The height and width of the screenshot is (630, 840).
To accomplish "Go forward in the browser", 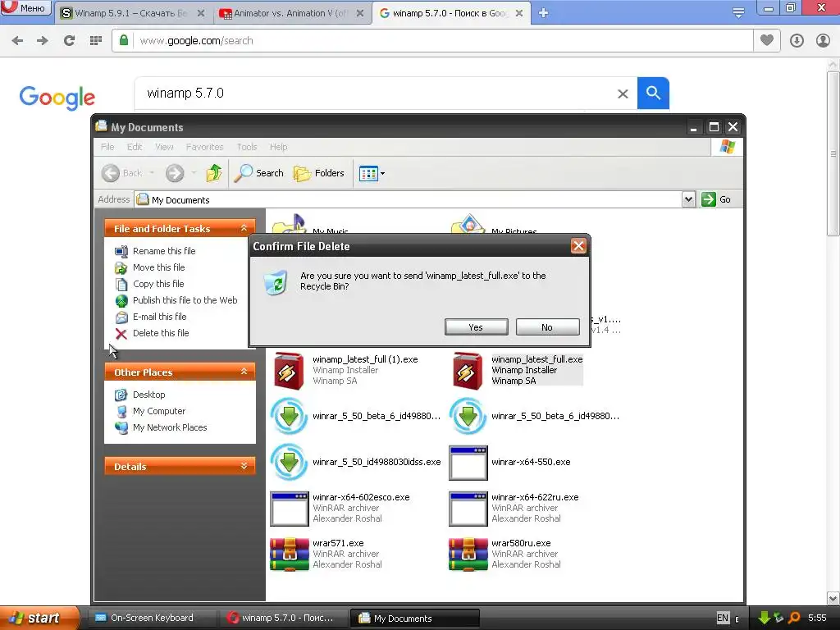I will click(43, 40).
